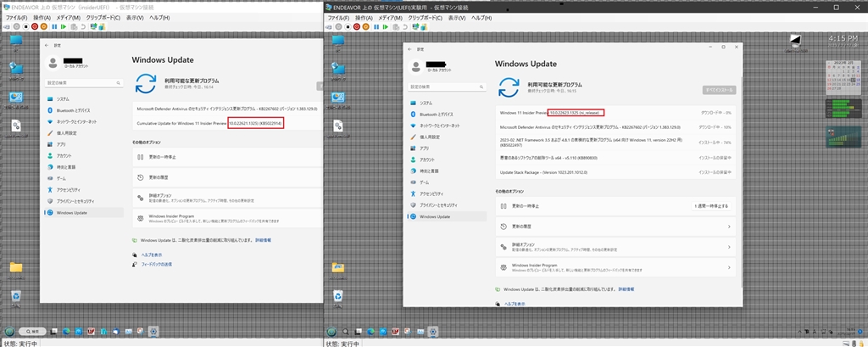Screen dimensions: 868x347
Task: Open メディア(M) menu in insiderUEFI window
Action: [68, 18]
